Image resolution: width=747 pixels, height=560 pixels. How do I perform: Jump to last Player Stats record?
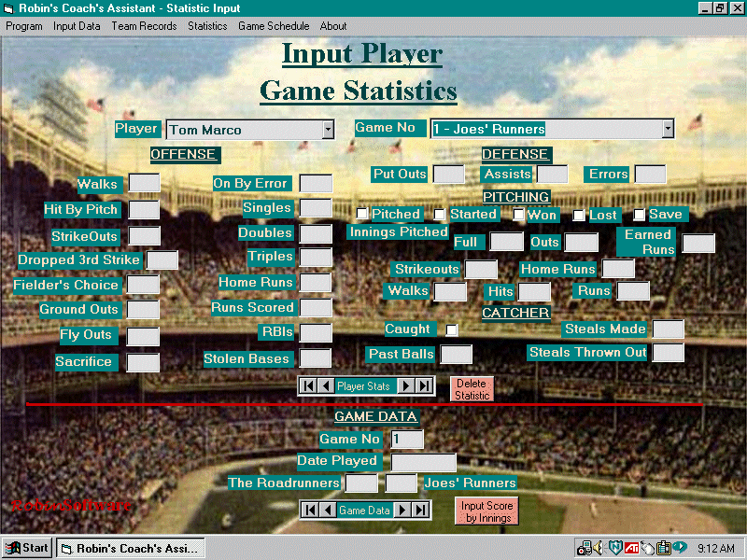[425, 385]
